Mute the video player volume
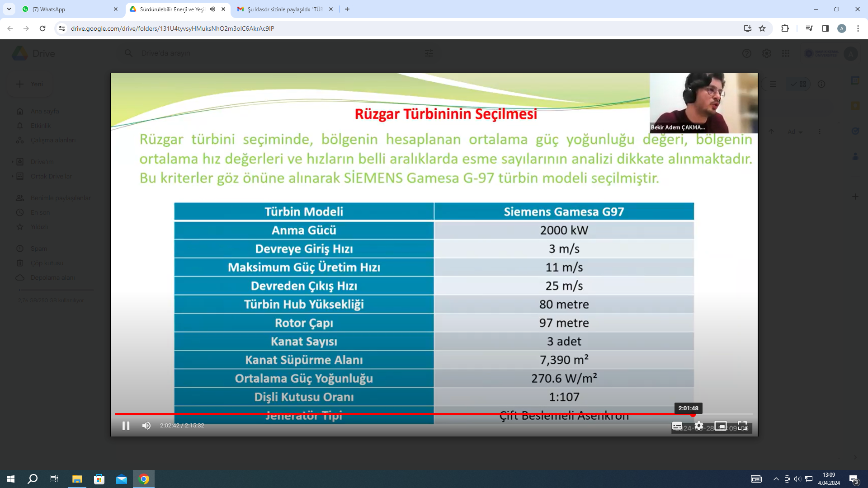 point(146,426)
